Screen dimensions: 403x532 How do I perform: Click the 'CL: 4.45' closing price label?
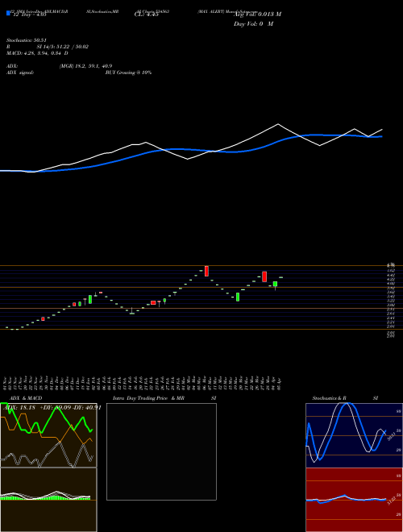coord(146,15)
